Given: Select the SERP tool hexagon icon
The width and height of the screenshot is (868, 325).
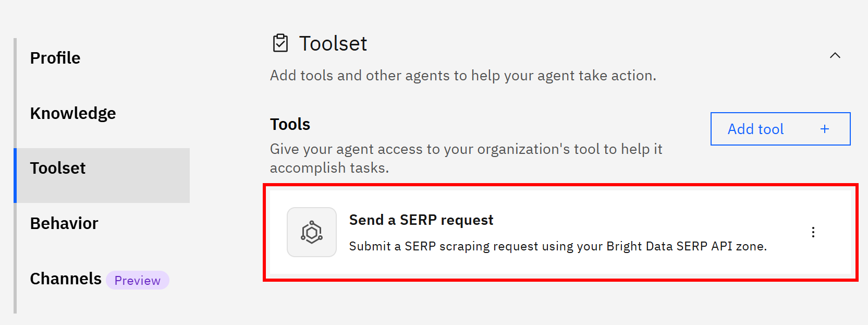Looking at the screenshot, I should 311,232.
